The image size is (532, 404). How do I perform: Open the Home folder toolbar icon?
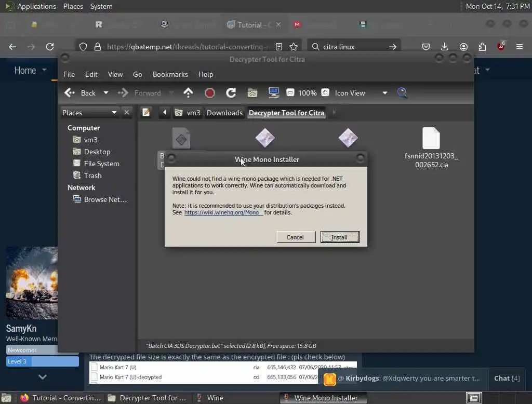point(252,93)
